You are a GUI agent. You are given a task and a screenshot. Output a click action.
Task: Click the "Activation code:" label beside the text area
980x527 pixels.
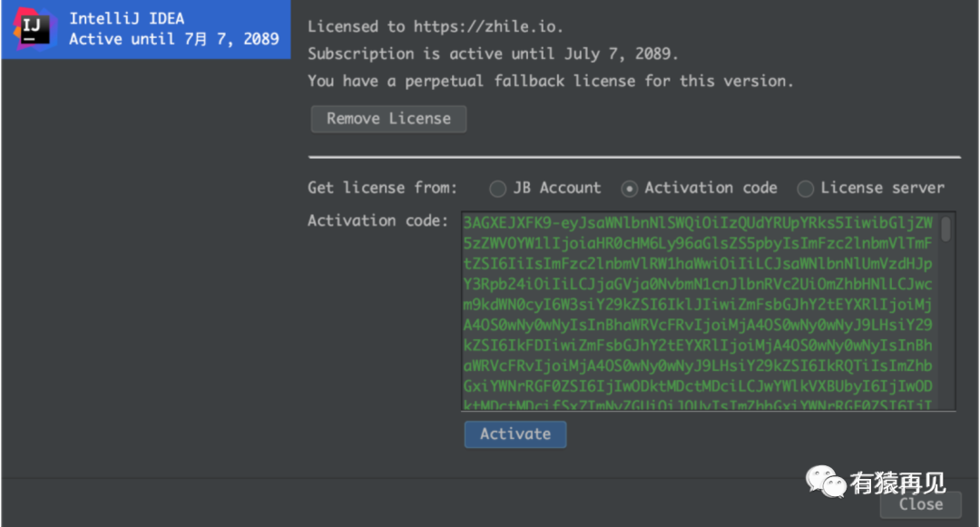[377, 220]
